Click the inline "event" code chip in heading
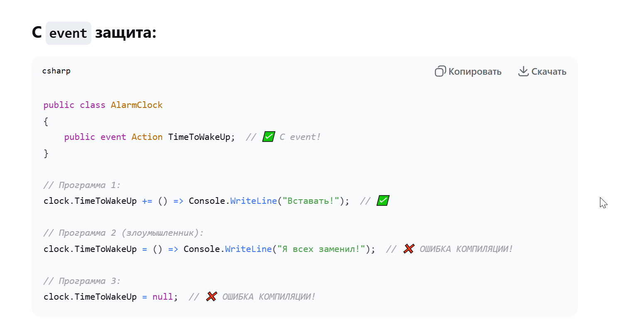 [68, 33]
